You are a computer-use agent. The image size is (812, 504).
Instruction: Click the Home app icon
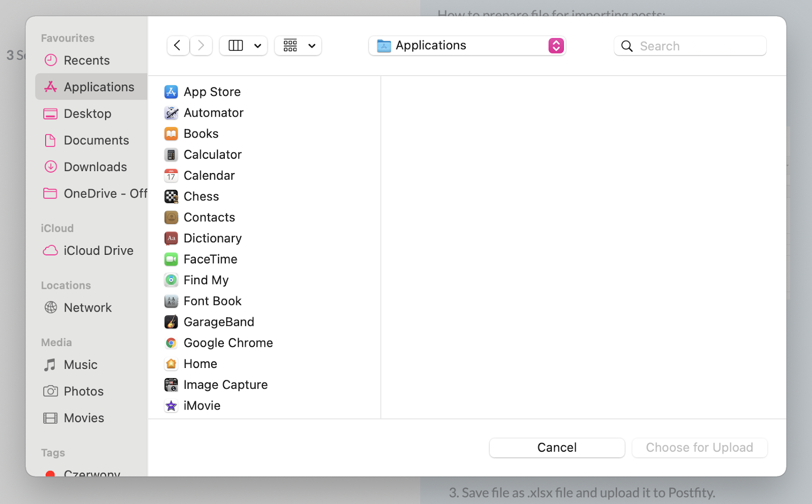[x=171, y=364]
